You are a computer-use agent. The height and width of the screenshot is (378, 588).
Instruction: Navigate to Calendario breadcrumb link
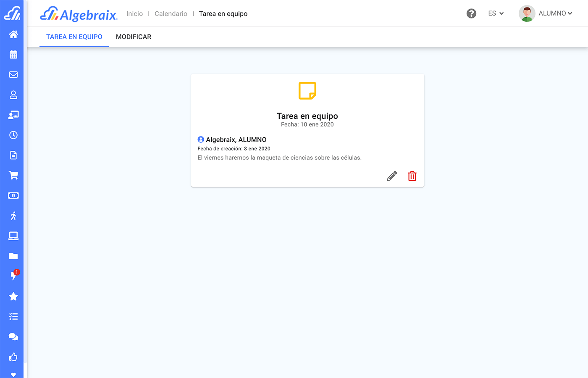click(171, 14)
